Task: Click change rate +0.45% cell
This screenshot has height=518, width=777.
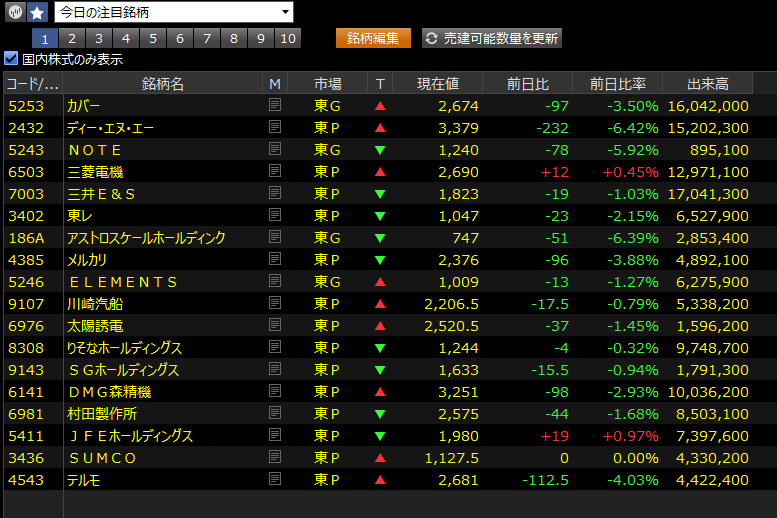Action: (630, 172)
